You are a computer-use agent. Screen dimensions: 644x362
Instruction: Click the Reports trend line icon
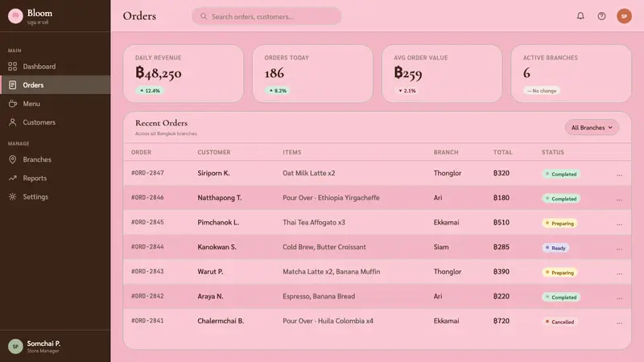point(13,178)
